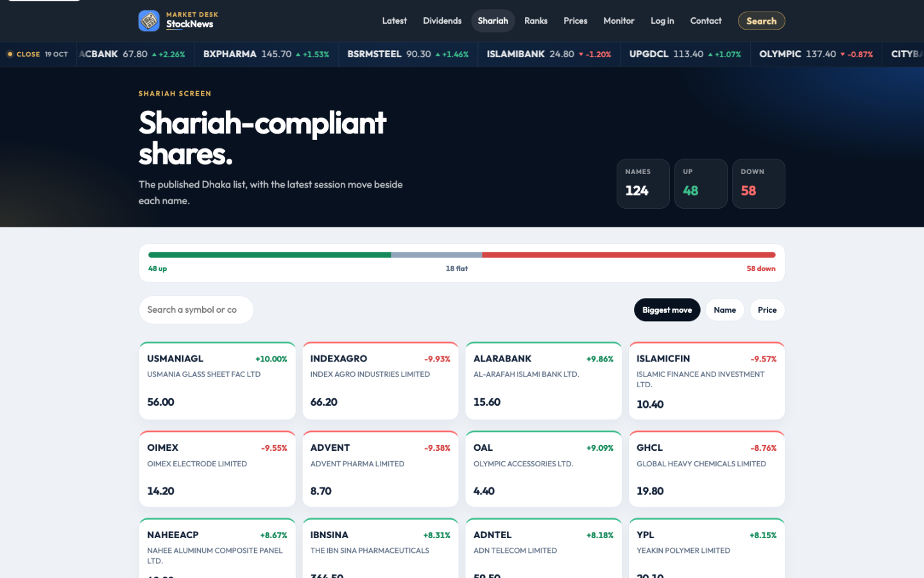Click the Names 124 stat box
Viewport: 924px width, 578px height.
[x=643, y=184]
